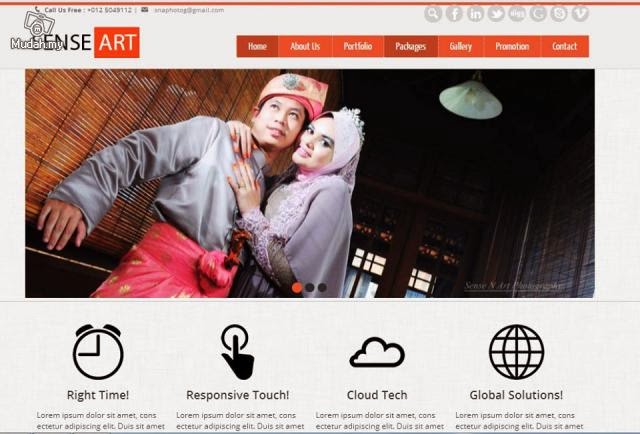Screen dimensions: 640x434
Task: Click the alarm clock icon above Right Time
Action: pos(98,352)
